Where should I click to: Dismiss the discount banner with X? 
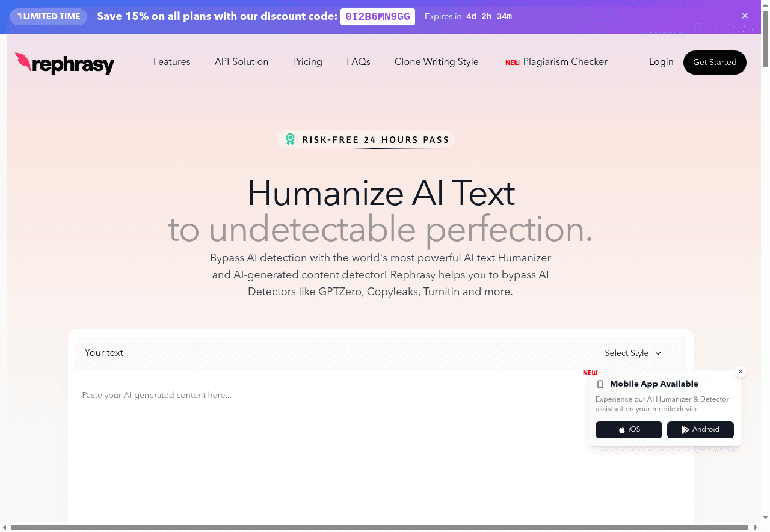click(x=745, y=16)
